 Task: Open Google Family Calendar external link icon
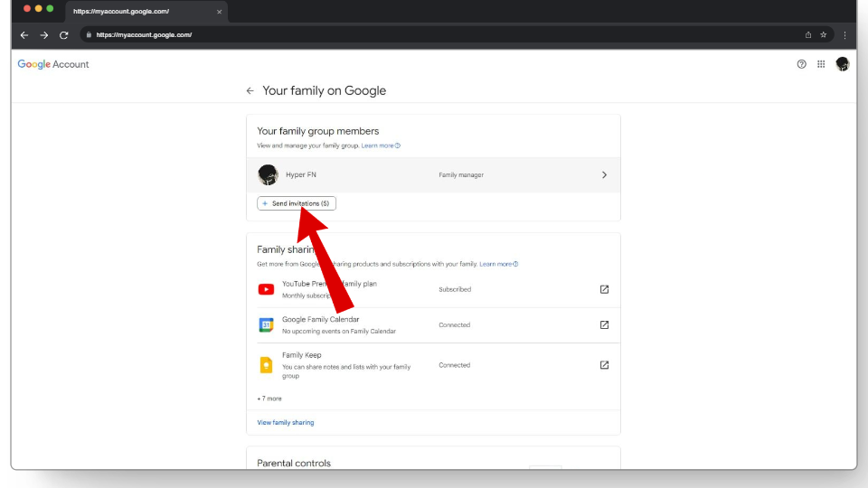pos(605,324)
